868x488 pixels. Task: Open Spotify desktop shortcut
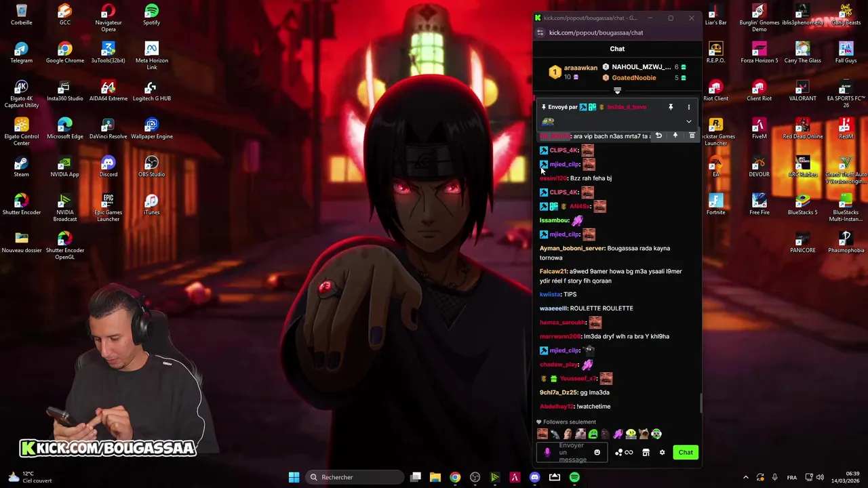(152, 15)
